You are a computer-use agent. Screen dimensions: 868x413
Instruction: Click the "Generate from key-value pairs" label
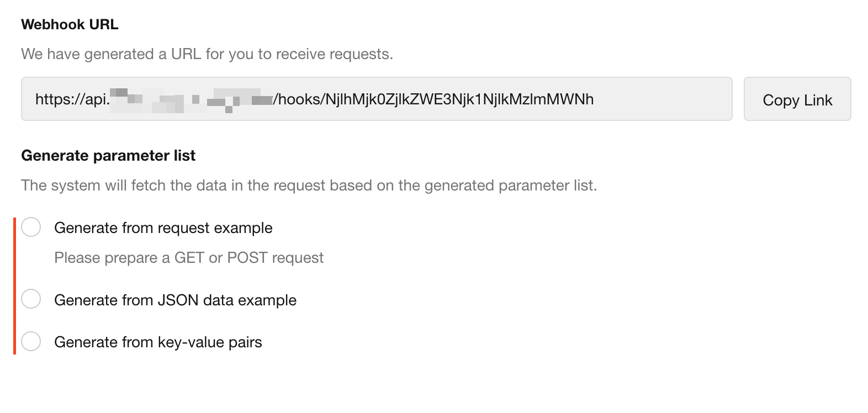(x=158, y=342)
